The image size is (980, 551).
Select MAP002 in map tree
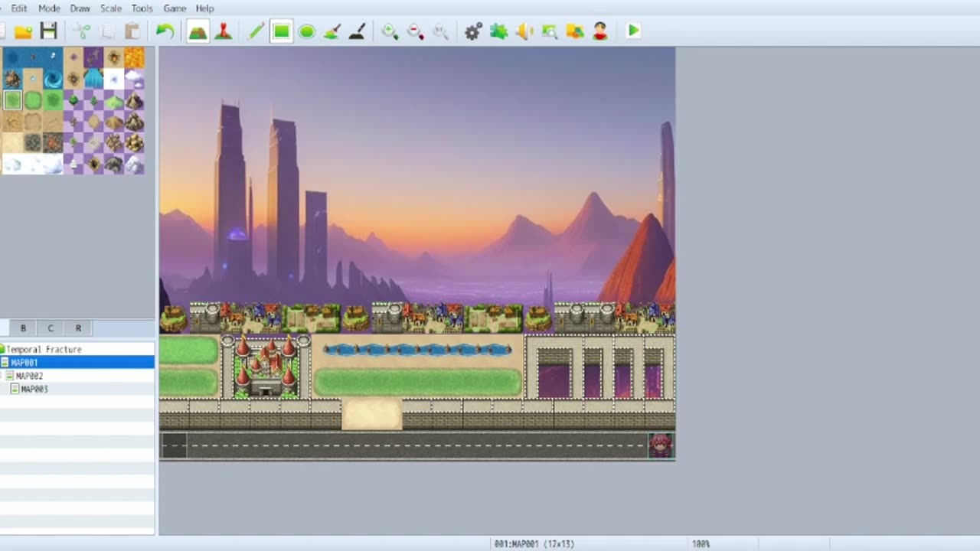click(x=29, y=376)
